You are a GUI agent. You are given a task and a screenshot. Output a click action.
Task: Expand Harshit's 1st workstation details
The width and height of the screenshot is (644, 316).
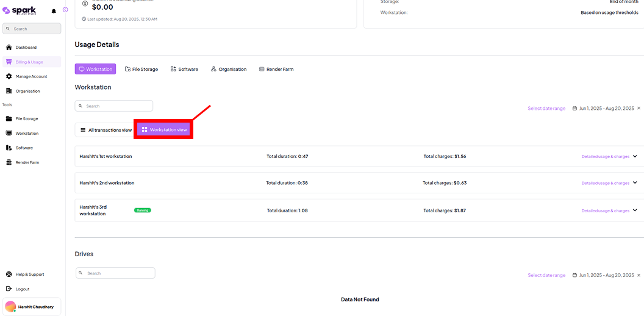tap(635, 156)
